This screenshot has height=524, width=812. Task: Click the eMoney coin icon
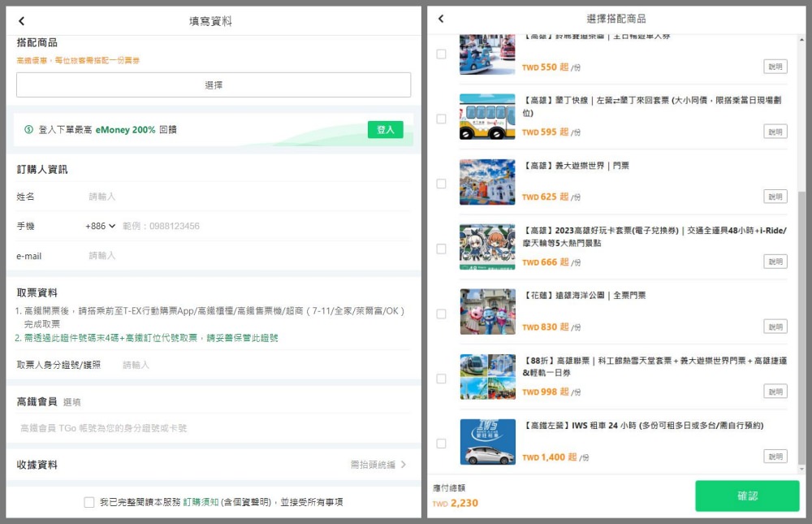28,129
